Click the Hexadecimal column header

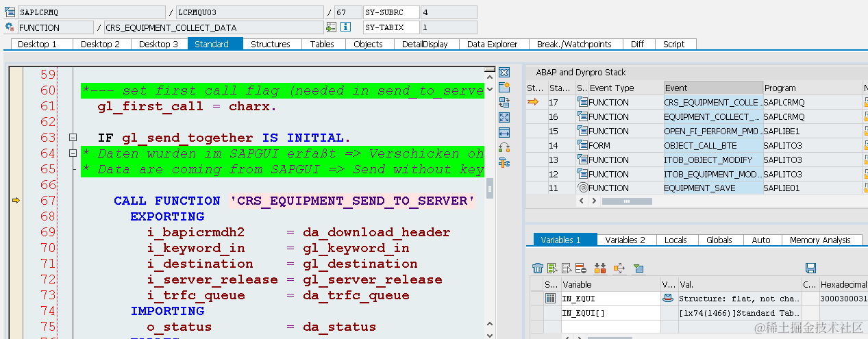843,284
